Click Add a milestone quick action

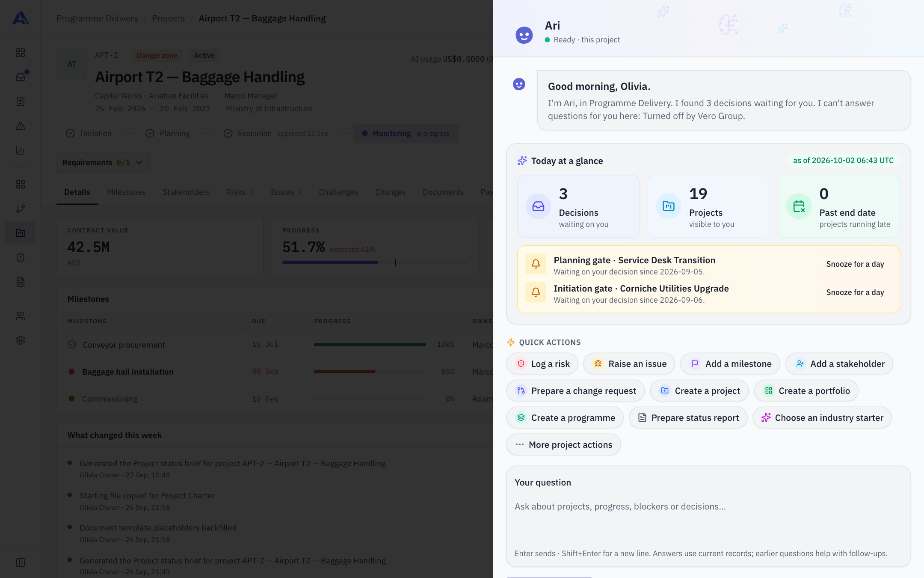pyautogui.click(x=730, y=364)
